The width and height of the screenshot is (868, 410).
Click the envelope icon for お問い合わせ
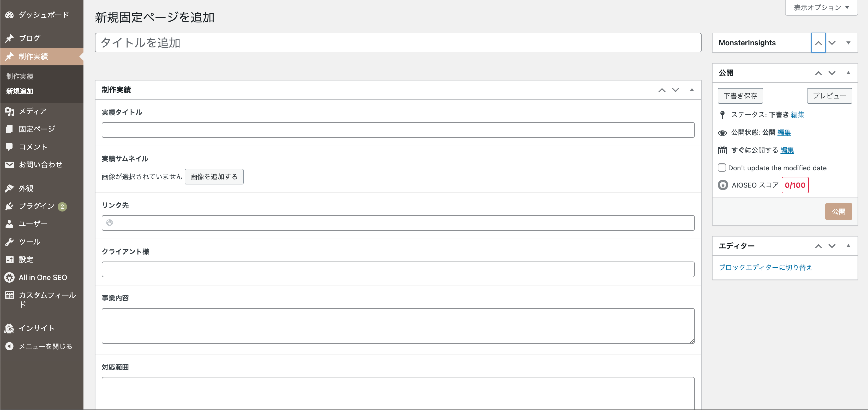[9, 165]
